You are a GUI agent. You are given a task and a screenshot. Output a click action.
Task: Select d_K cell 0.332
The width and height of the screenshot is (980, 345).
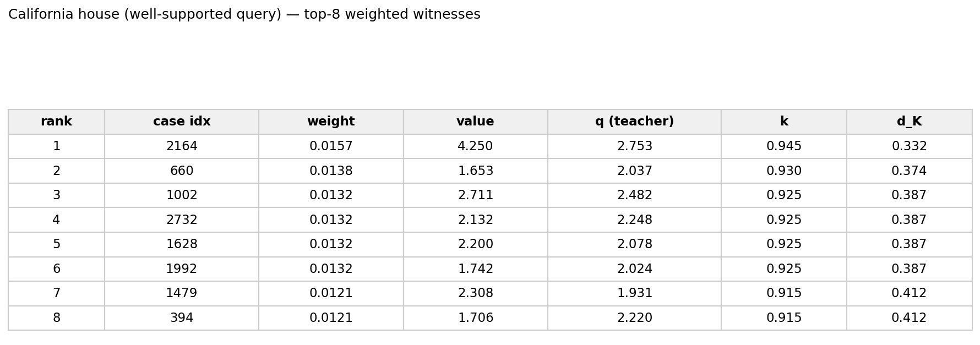(910, 146)
